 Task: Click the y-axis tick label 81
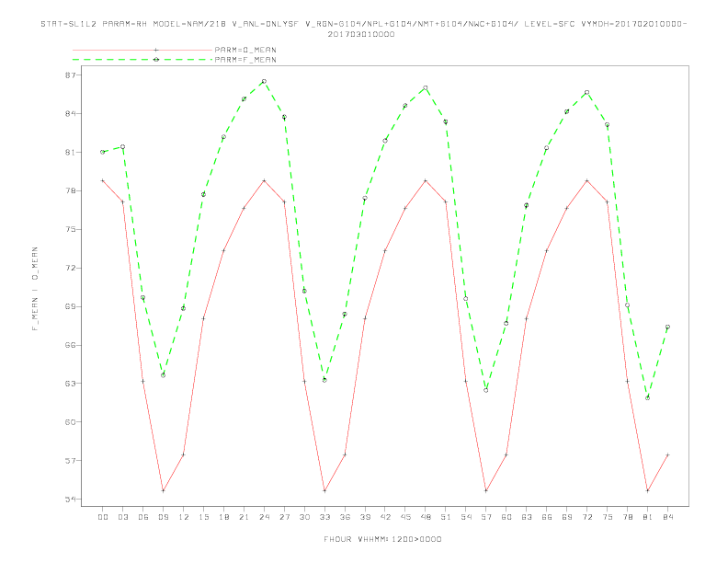[x=71, y=152]
